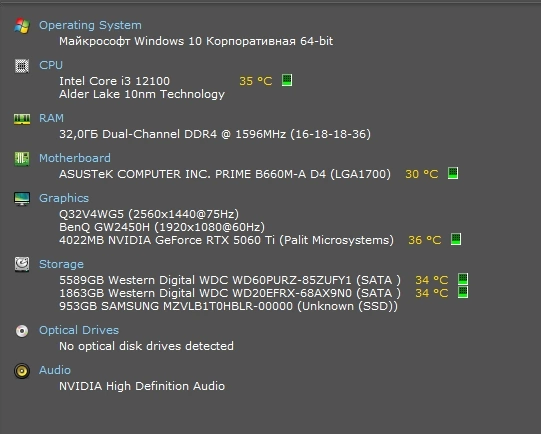Click the Windows flag Operating System icon
The width and height of the screenshot is (541, 434).
pos(22,26)
